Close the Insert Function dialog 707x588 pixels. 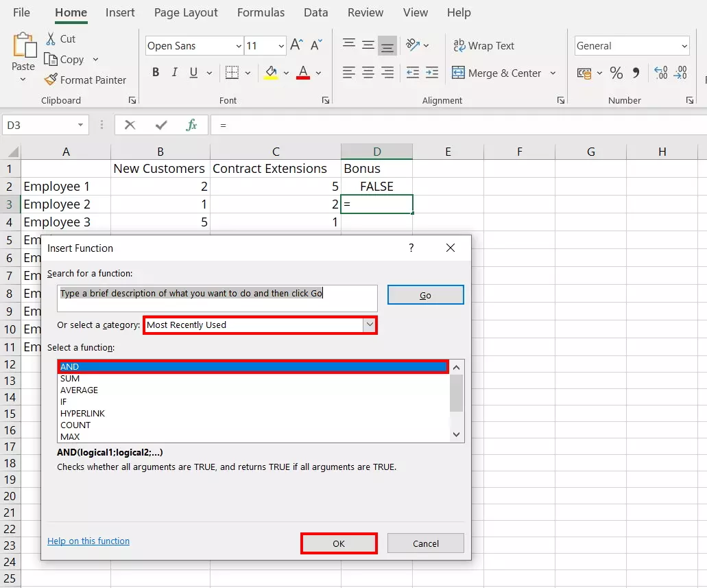(450, 247)
